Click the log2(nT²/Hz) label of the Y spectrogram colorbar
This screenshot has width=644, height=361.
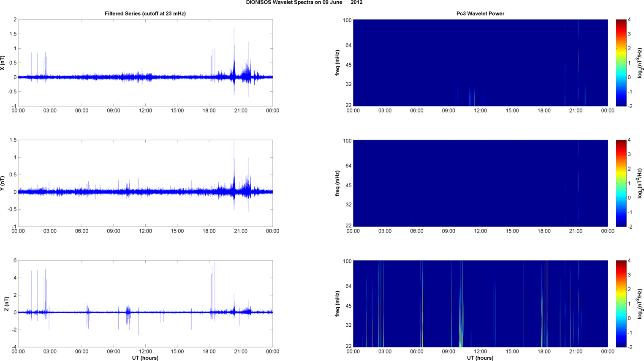pos(640,183)
